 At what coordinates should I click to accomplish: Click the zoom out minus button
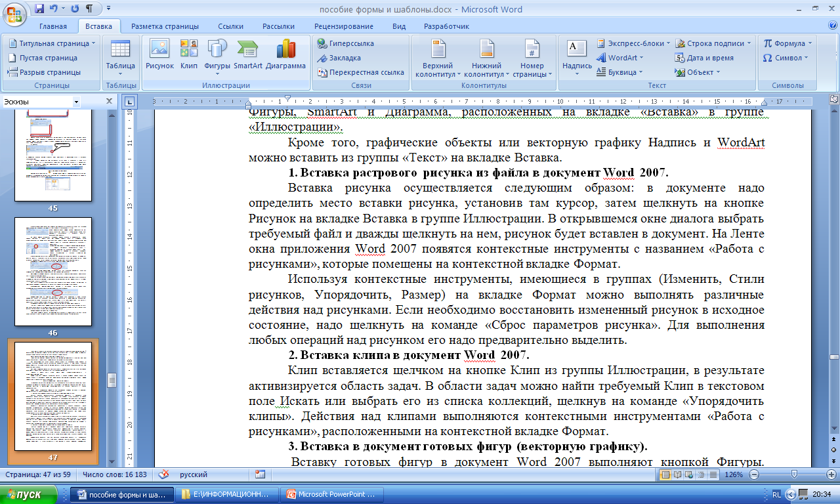[755, 474]
